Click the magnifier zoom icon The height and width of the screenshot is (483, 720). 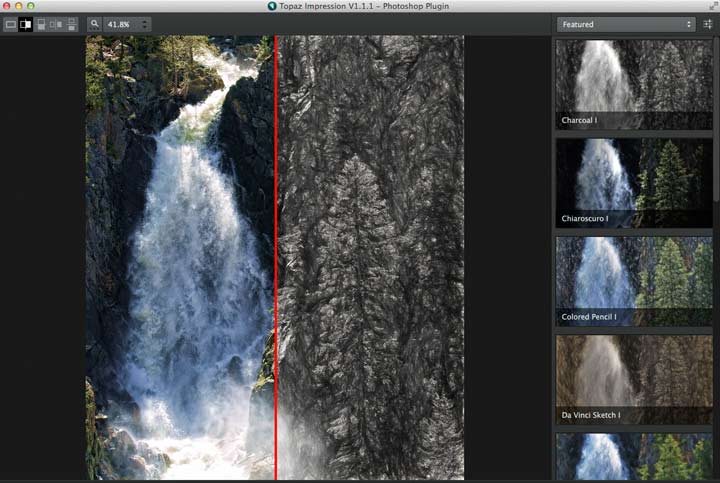coord(95,24)
